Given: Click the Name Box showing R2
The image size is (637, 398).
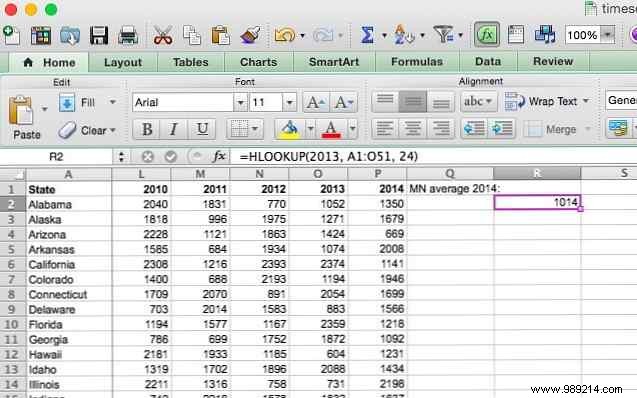Looking at the screenshot, I should coord(56,157).
